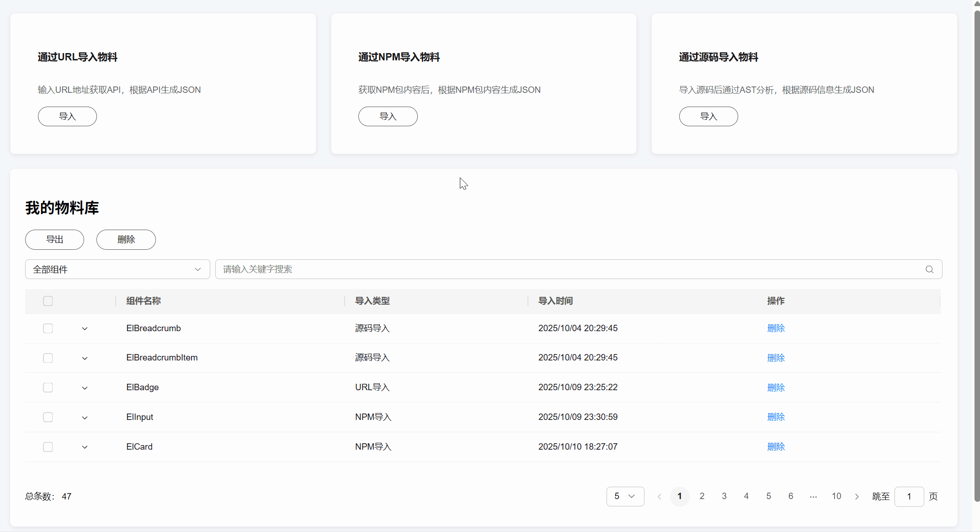Viewport: 980px width, 532px height.
Task: Jump to page 10
Action: pos(836,496)
